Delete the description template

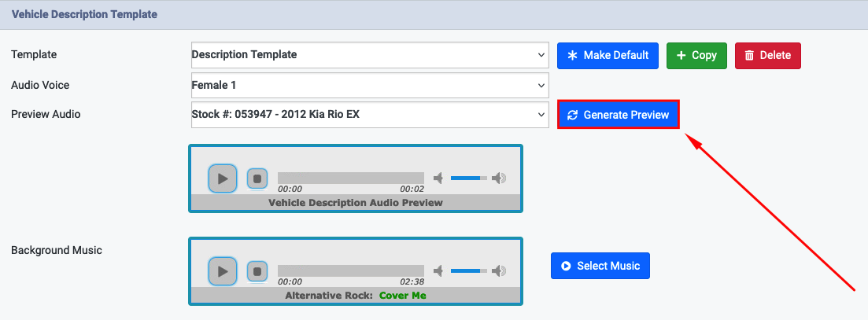[768, 55]
